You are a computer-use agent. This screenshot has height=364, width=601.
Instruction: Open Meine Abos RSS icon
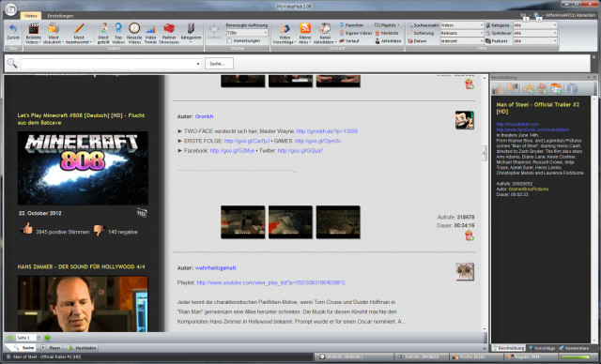tap(305, 28)
